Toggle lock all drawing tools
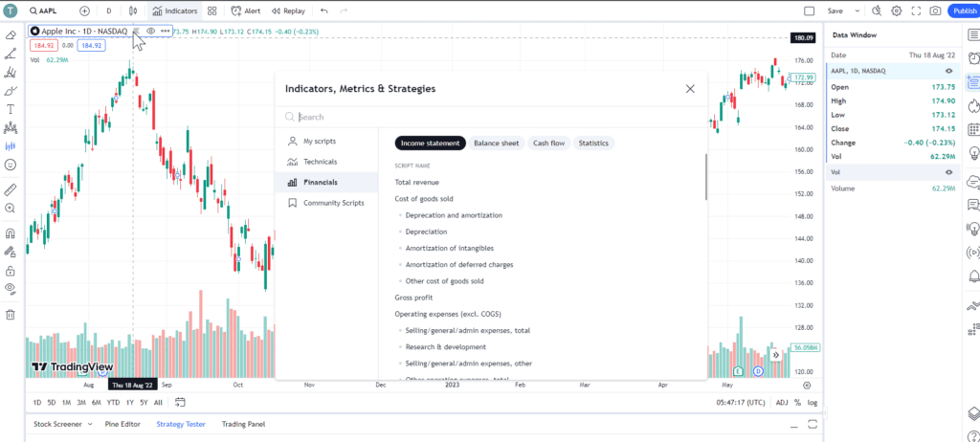Viewport: 980px width, 442px height. (x=10, y=271)
